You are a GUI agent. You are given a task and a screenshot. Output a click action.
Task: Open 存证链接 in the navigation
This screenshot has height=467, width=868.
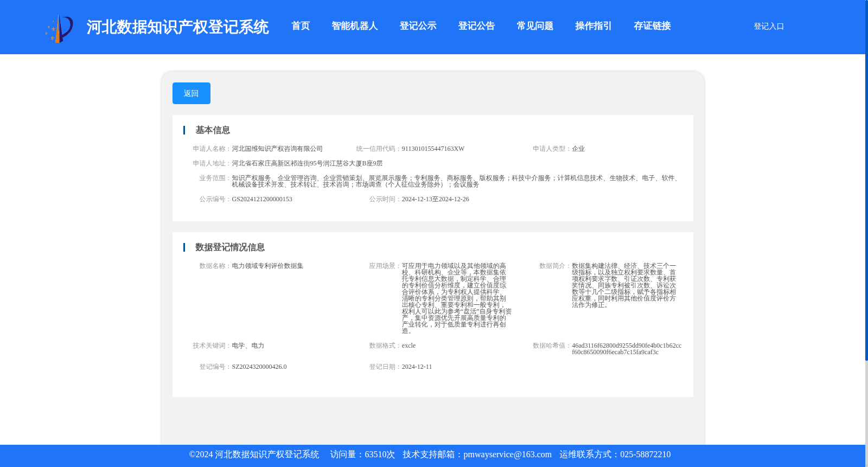652,26
